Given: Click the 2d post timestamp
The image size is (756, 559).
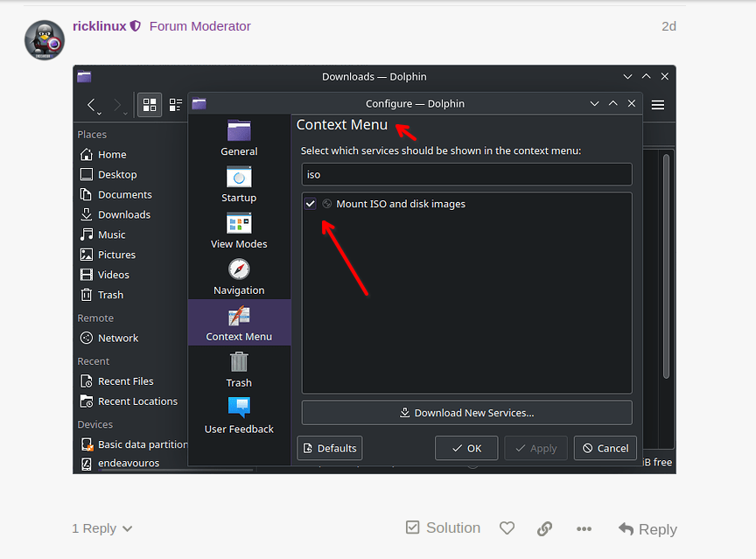Looking at the screenshot, I should [668, 26].
